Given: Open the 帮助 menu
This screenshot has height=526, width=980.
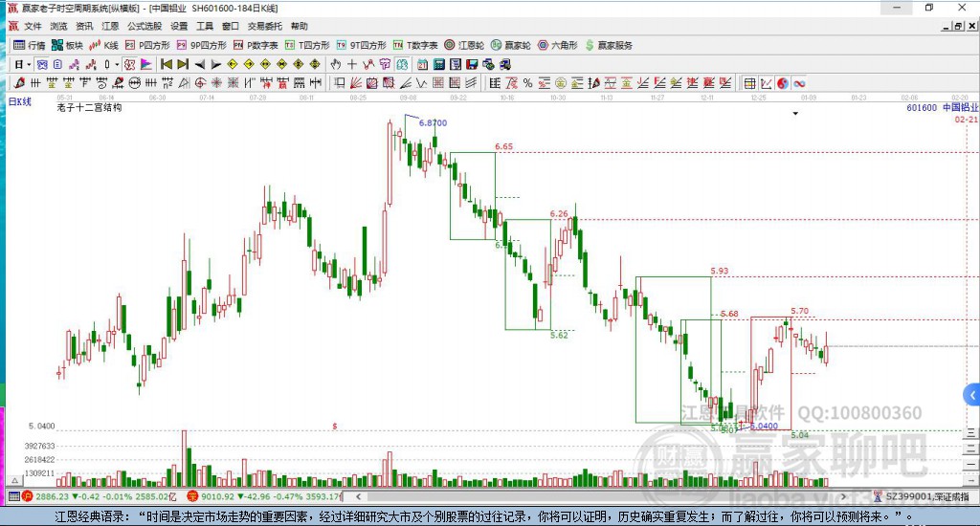Looking at the screenshot, I should click(x=300, y=26).
